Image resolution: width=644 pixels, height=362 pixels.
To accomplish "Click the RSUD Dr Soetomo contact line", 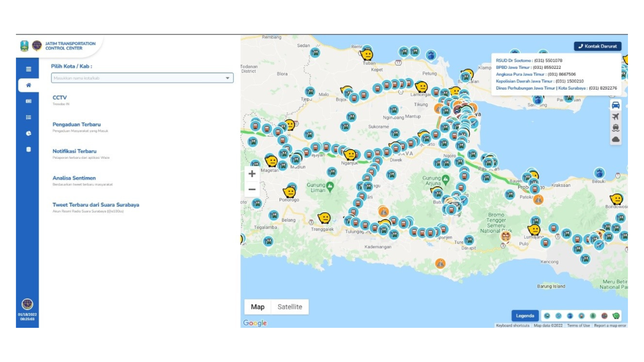I will tap(529, 60).
